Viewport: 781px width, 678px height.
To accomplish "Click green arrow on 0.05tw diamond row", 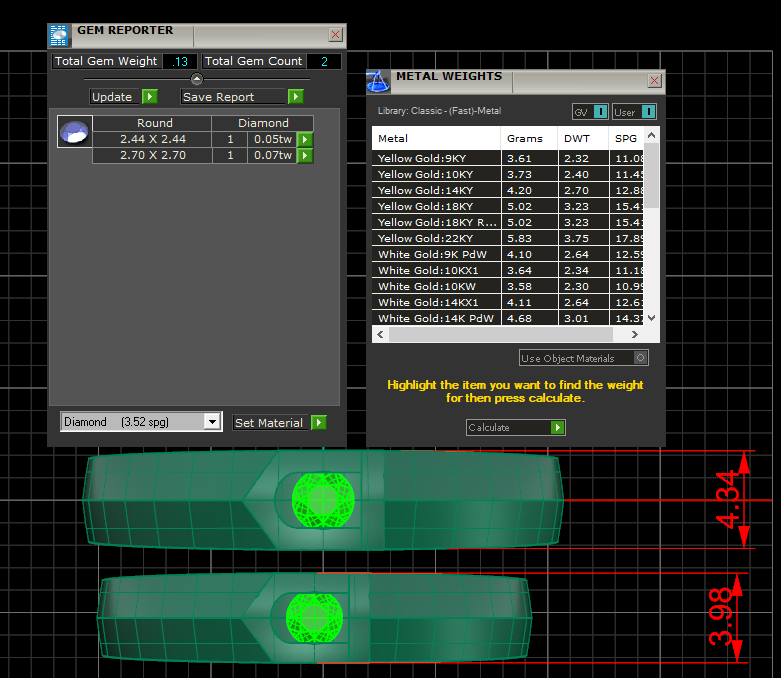I will click(306, 140).
